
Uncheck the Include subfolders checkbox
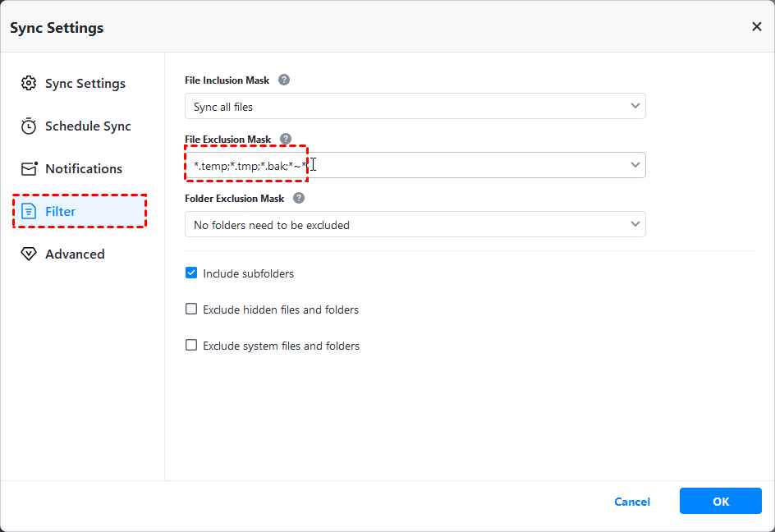click(191, 273)
